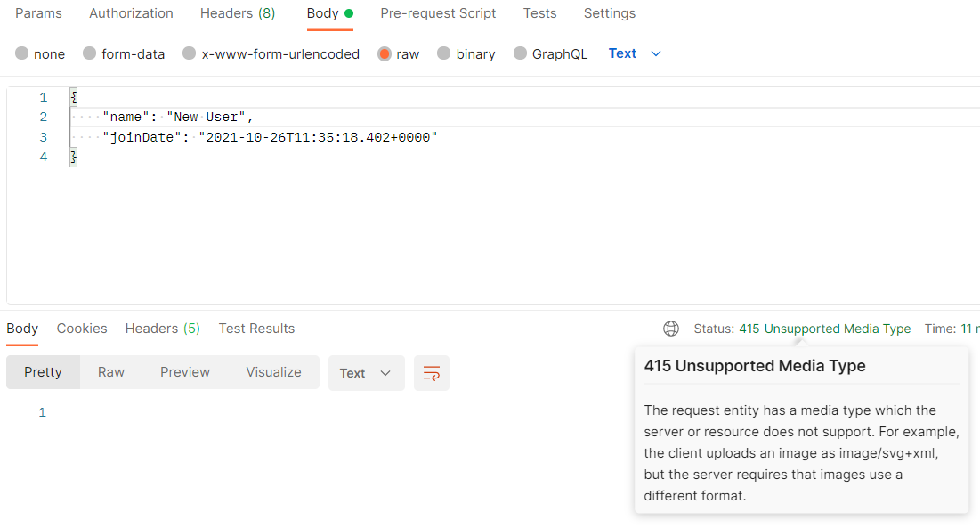The image size is (980, 528).
Task: Go to the Pre-request Script tab
Action: point(438,13)
